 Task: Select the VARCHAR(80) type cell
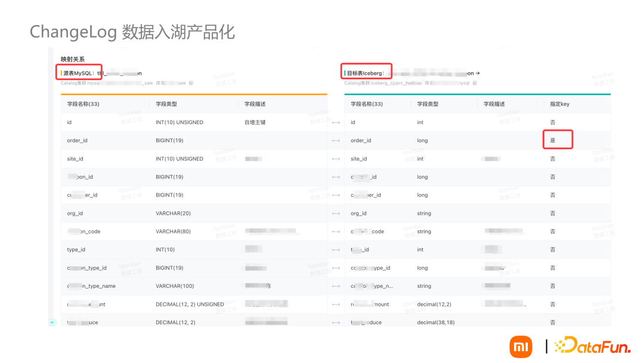click(174, 232)
